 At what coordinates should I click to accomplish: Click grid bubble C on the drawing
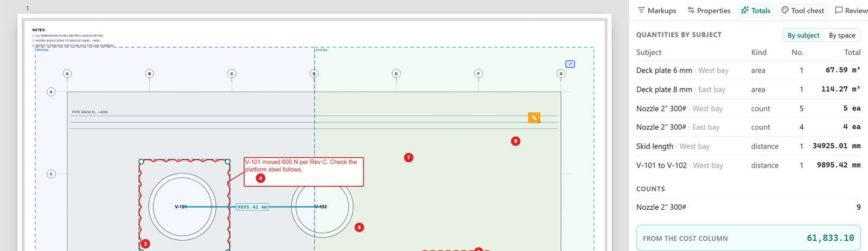pyautogui.click(x=232, y=73)
